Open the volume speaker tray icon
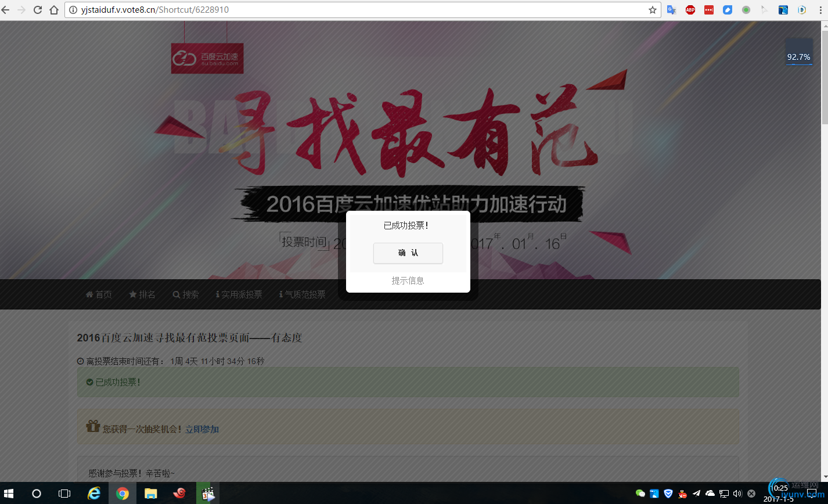 [737, 494]
